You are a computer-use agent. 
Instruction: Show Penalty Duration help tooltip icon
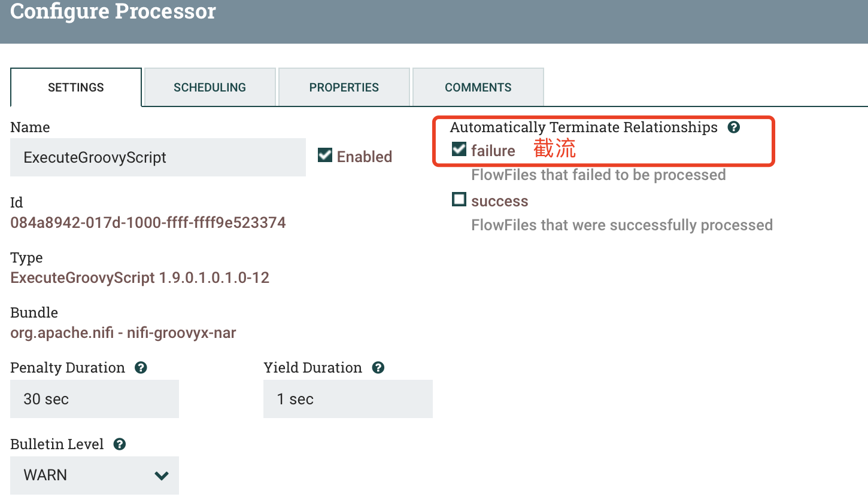(x=141, y=368)
